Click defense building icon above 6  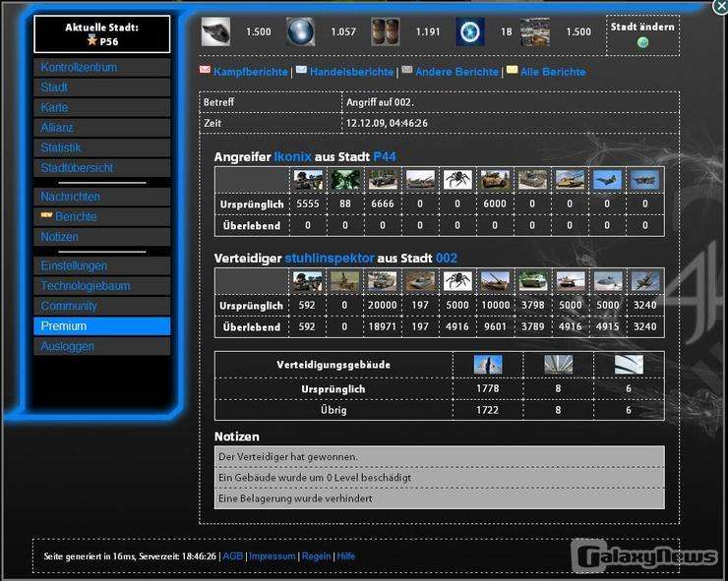pyautogui.click(x=629, y=365)
